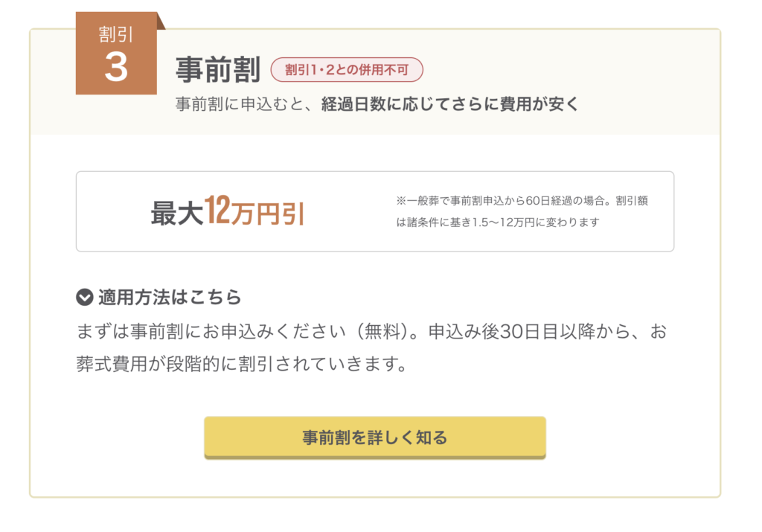
Task: Click the 事前割を詳しく知る yellow button
Action: pyautogui.click(x=375, y=438)
